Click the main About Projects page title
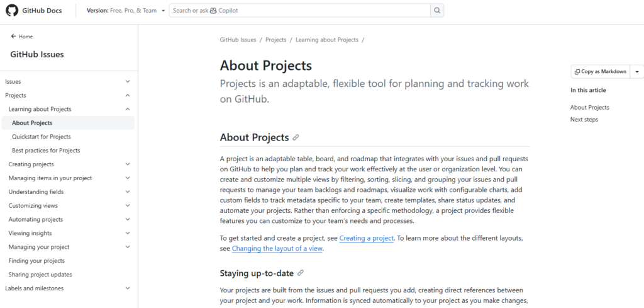The height and width of the screenshot is (308, 644). click(x=266, y=66)
